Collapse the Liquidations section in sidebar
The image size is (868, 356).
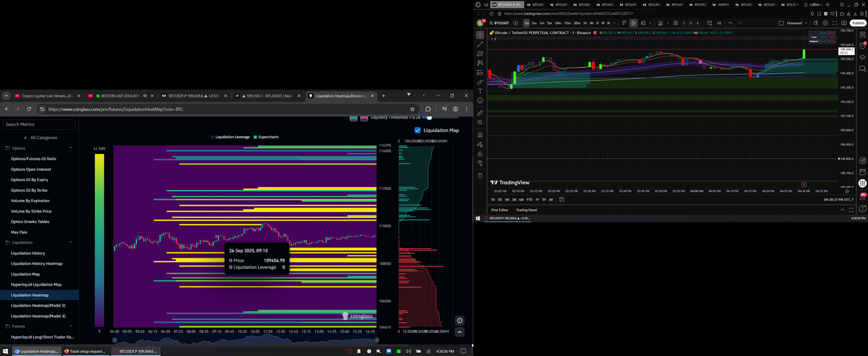coord(71,242)
